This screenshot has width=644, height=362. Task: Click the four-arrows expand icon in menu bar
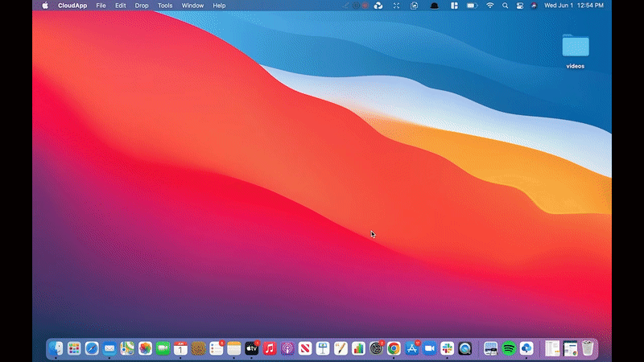[396, 6]
